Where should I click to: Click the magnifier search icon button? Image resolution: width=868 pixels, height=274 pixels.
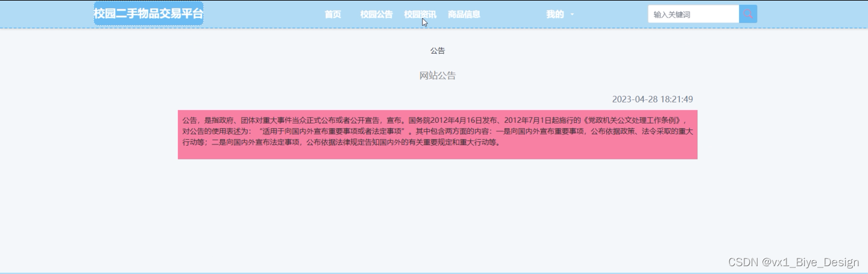(748, 14)
